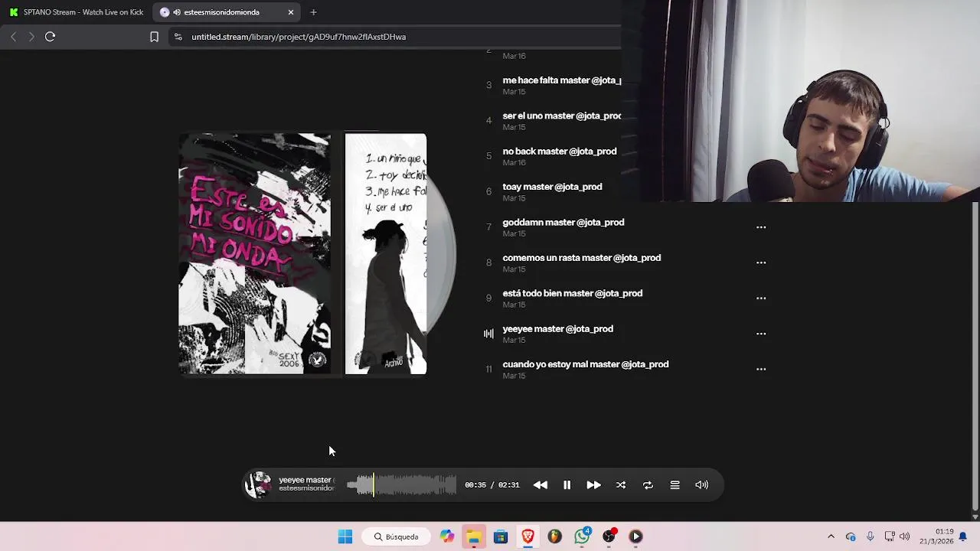
Task: Click the Este es mi sonido cover art
Action: click(x=255, y=254)
